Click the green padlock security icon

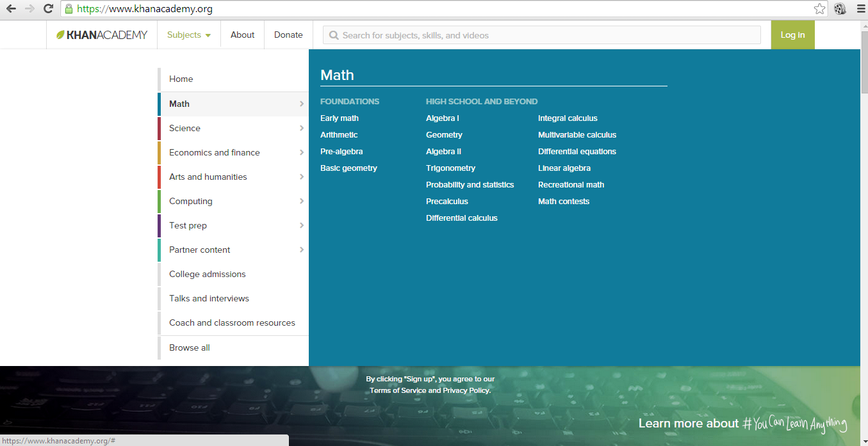pyautogui.click(x=69, y=9)
